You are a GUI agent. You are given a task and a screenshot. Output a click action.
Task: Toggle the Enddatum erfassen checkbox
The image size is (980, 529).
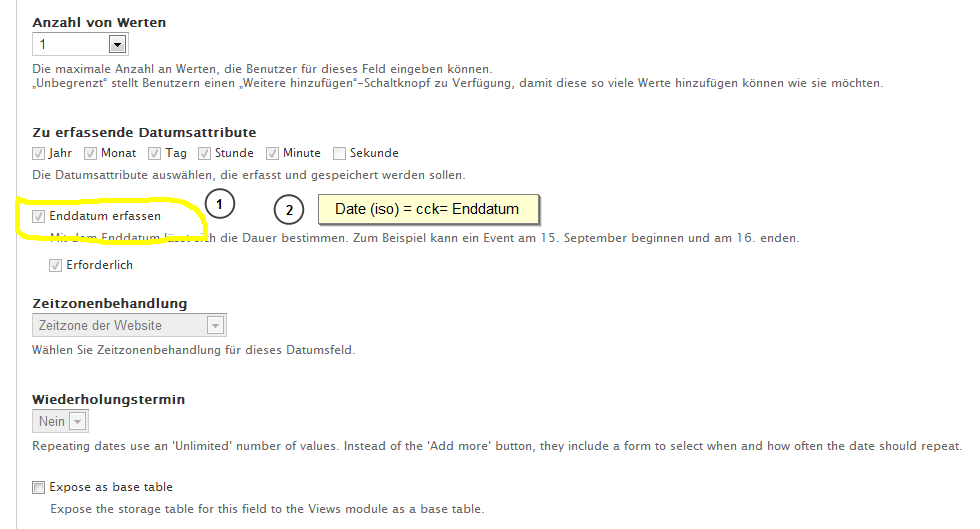point(39,216)
